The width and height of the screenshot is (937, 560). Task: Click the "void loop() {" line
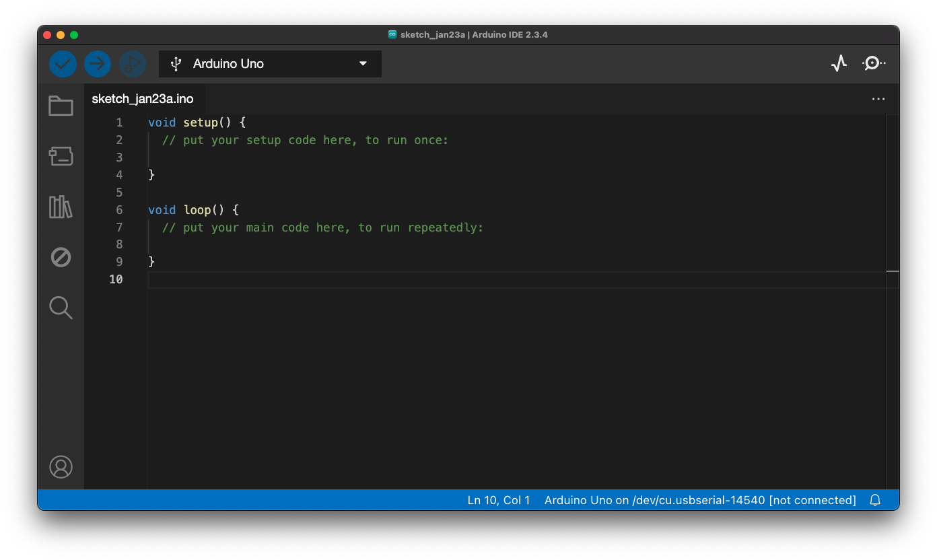[x=194, y=210]
